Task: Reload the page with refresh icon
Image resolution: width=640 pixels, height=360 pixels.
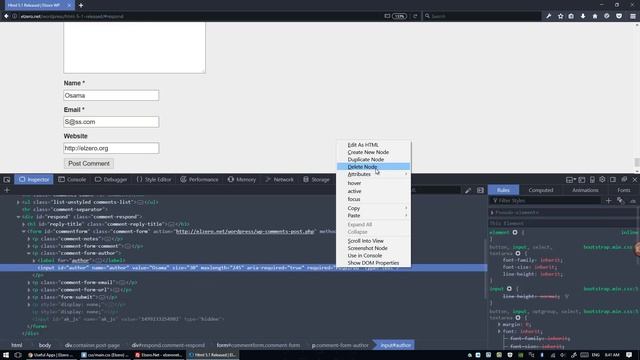Action: coord(415,16)
